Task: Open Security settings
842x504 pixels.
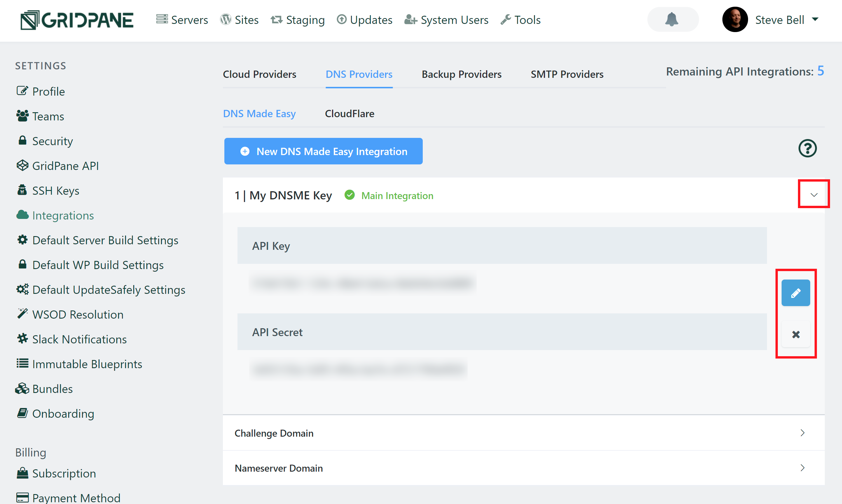Action: (45, 141)
